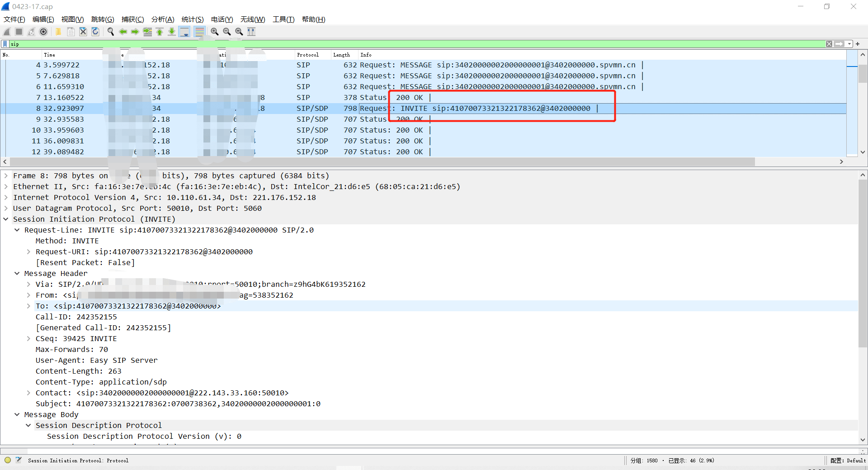868x470 pixels.
Task: Clear the sip display filter
Action: tap(829, 44)
